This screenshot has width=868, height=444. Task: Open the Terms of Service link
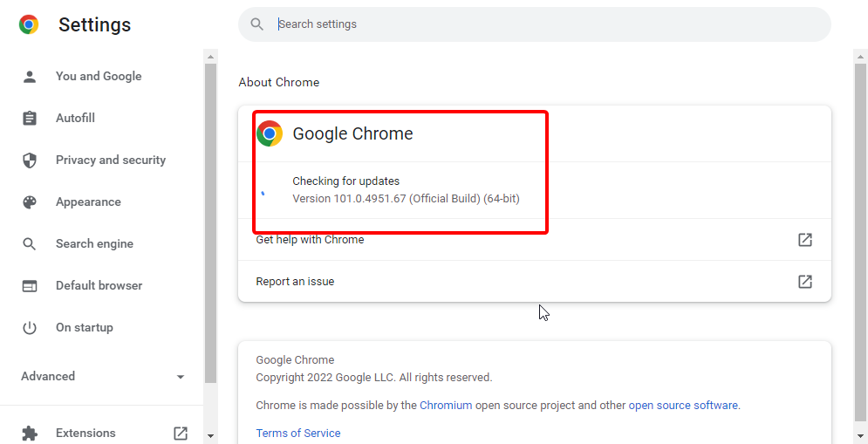tap(297, 433)
